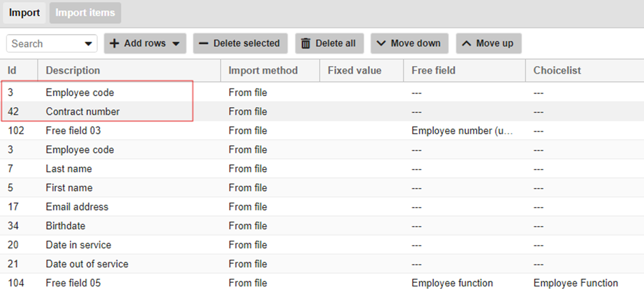Click the Birthdate row
This screenshot has height=291, width=644.
[65, 226]
